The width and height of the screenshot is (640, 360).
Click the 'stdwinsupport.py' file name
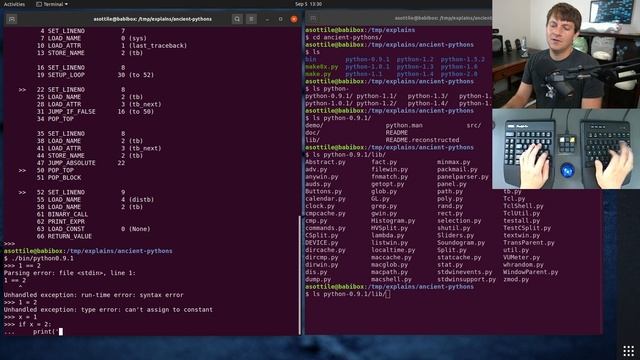466,280
